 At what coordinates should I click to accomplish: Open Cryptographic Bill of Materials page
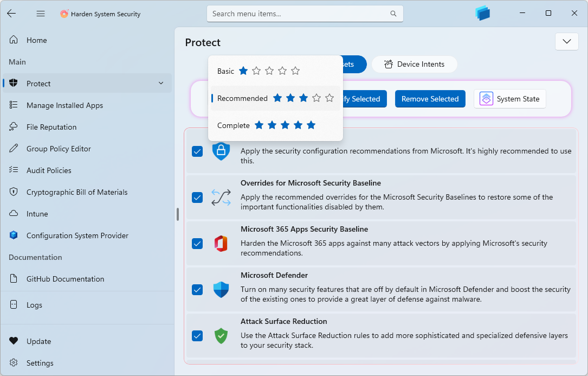point(87,192)
